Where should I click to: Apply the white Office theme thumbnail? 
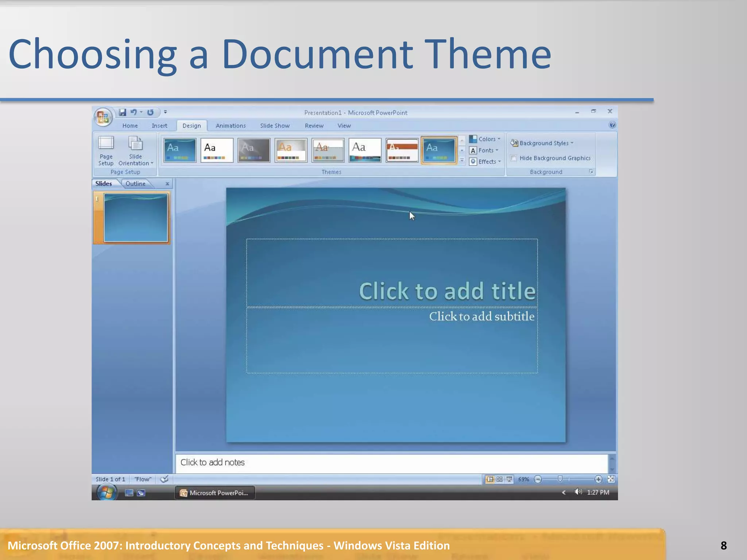(217, 150)
